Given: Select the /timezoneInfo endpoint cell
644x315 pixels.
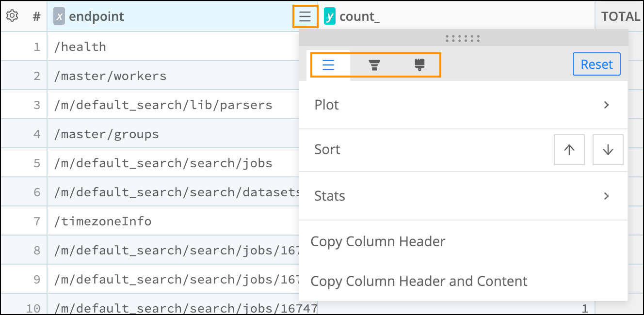Looking at the screenshot, I should click(104, 220).
